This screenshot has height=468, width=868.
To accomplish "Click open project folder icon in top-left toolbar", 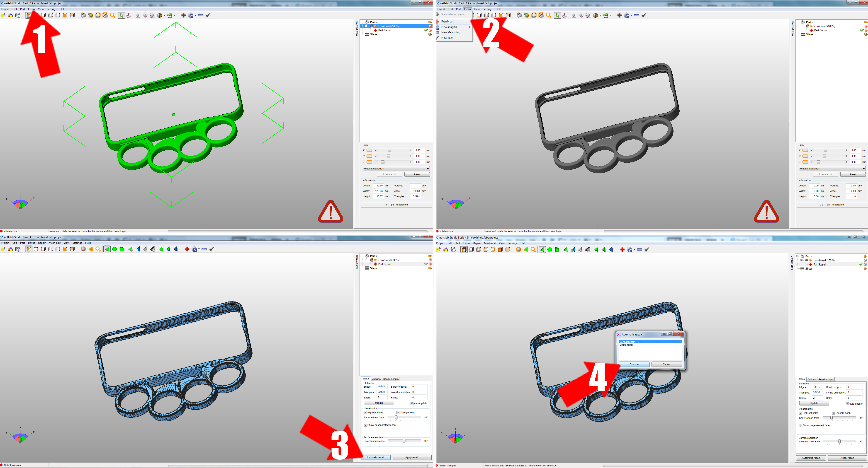I will click(3, 15).
